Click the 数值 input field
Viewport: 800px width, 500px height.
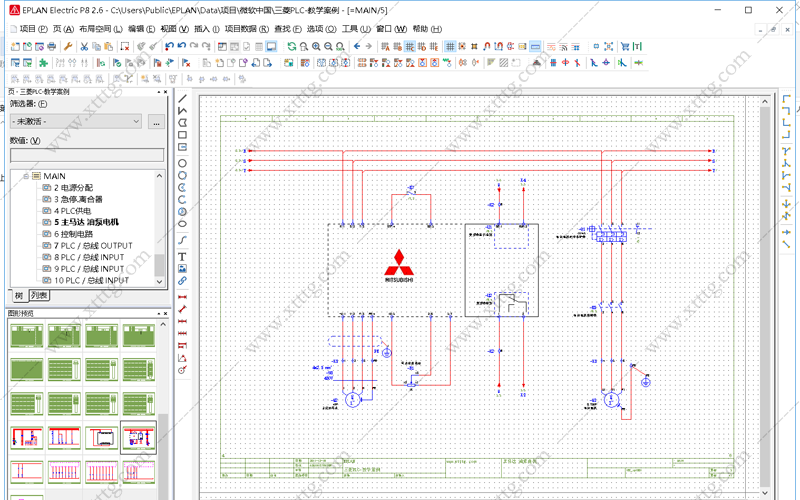click(87, 155)
